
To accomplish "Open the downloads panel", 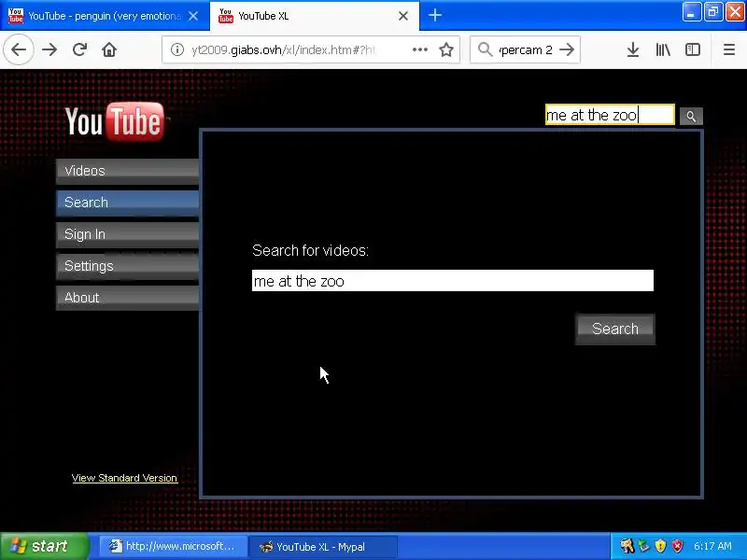I will [633, 49].
